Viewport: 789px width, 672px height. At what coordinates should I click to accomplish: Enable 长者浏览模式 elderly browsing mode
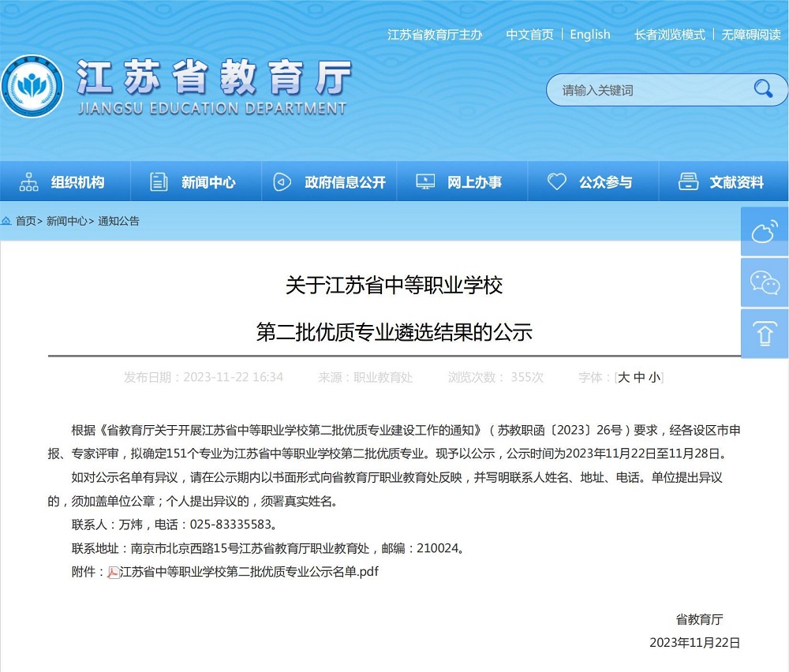click(x=669, y=35)
